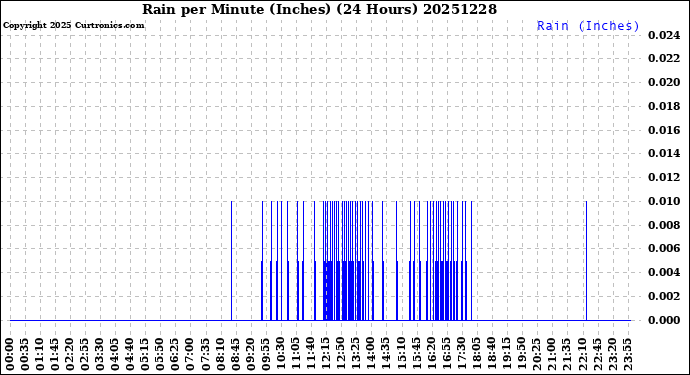The height and width of the screenshot is (375, 690).
Task: Click the 20:25 time axis label
Action: tap(537, 355)
